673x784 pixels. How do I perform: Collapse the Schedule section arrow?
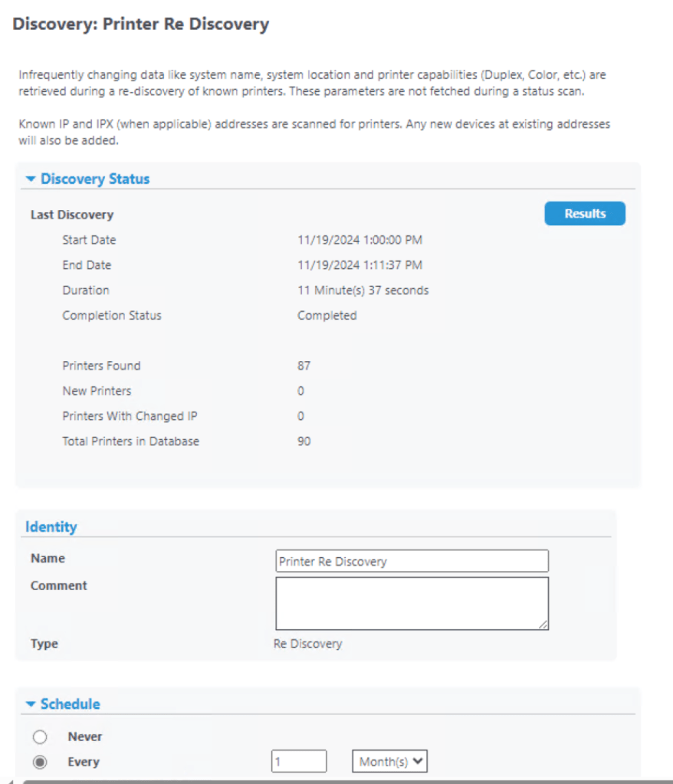point(31,704)
